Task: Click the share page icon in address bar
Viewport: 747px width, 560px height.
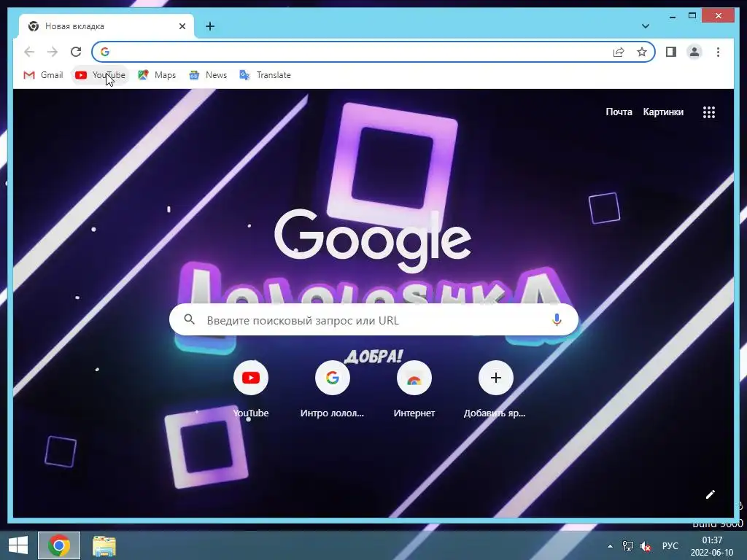Action: coord(619,52)
